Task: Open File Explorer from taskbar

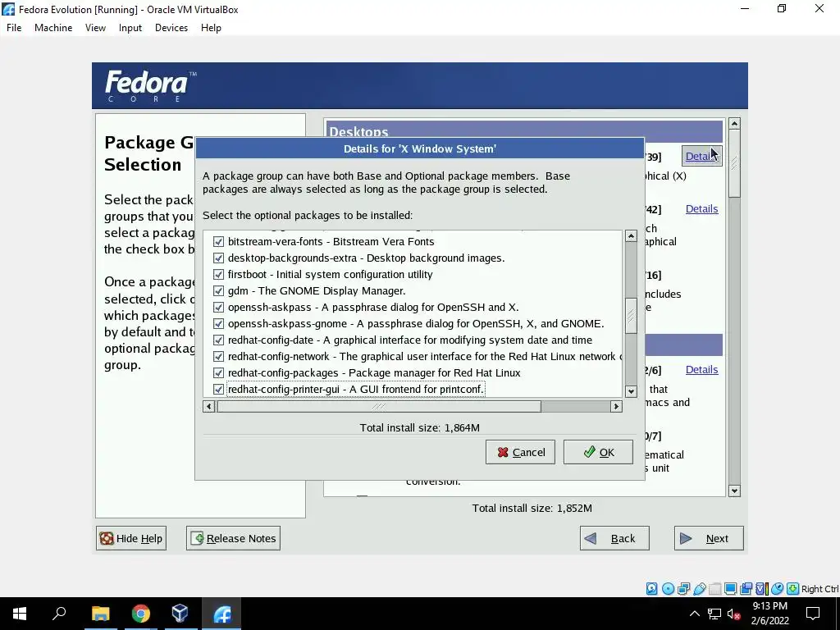Action: click(x=100, y=614)
